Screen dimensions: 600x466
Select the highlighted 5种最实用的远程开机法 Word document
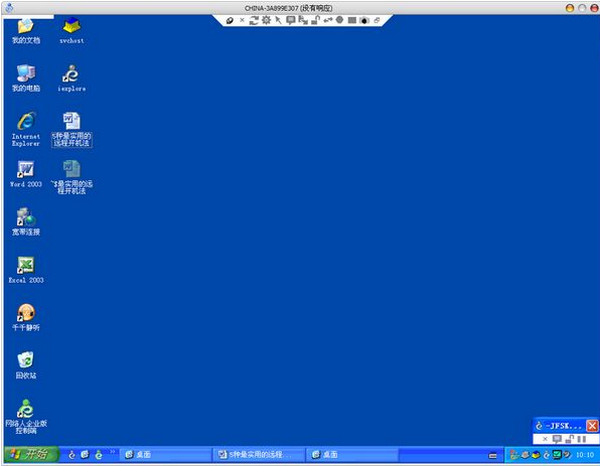72,129
